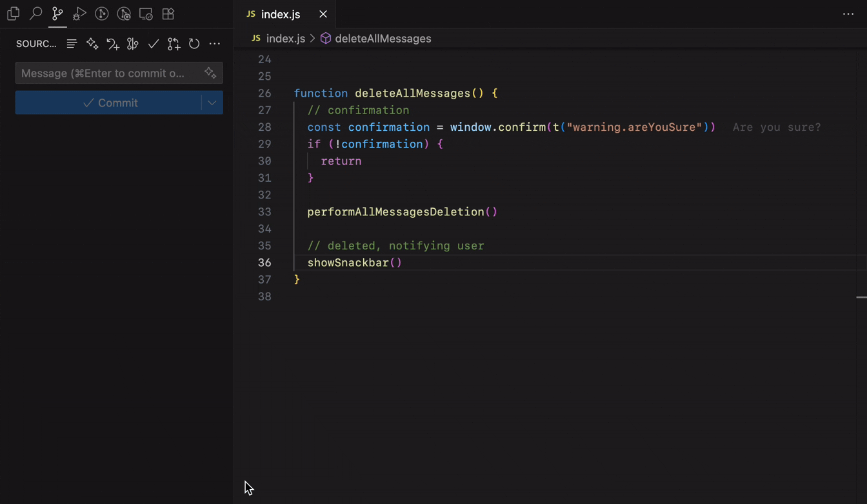Viewport: 867px width, 504px height.
Task: Open the GitLens inspect icon
Action: click(124, 14)
